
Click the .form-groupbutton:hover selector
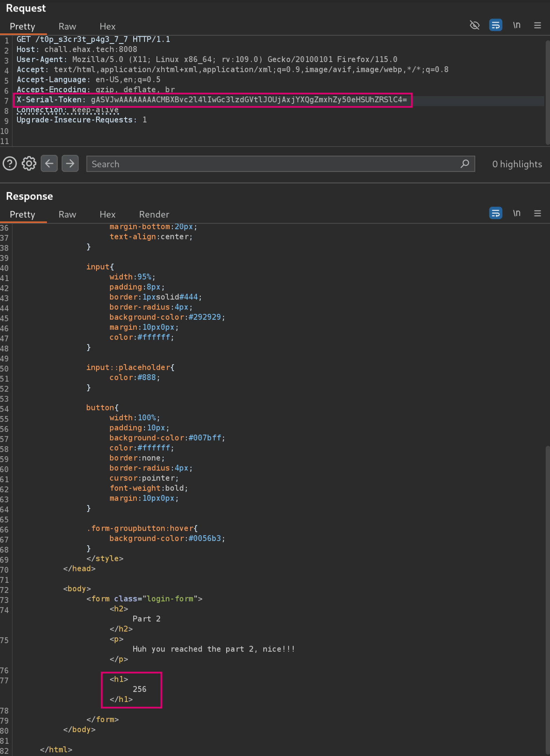pos(142,528)
